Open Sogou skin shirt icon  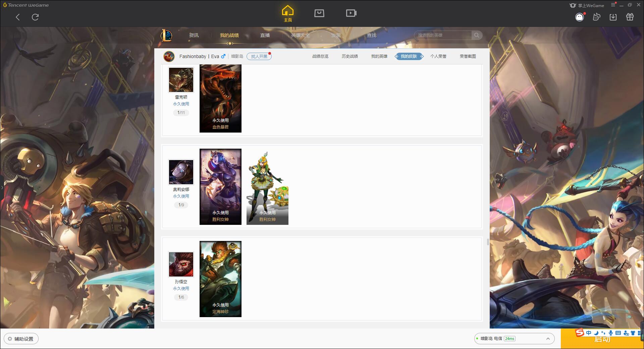[633, 333]
